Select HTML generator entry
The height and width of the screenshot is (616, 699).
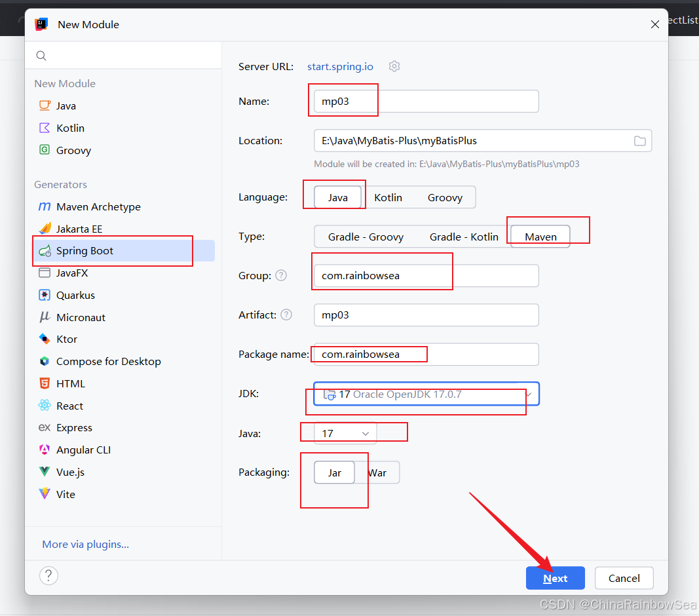[124, 383]
